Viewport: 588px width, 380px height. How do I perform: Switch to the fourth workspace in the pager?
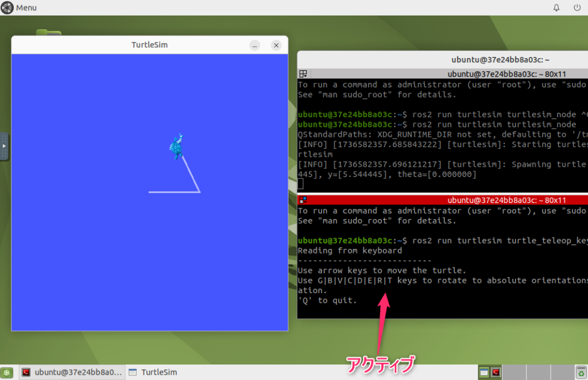click(x=562, y=372)
